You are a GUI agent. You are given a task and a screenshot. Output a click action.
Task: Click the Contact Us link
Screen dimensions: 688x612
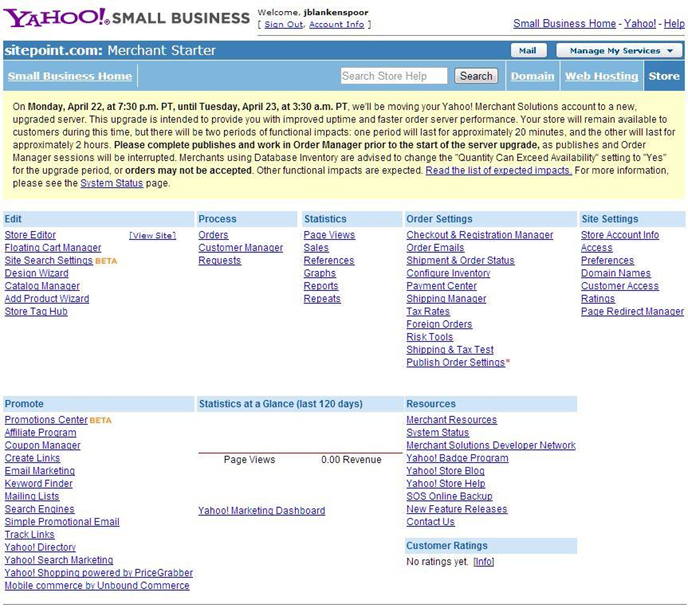[x=430, y=521]
